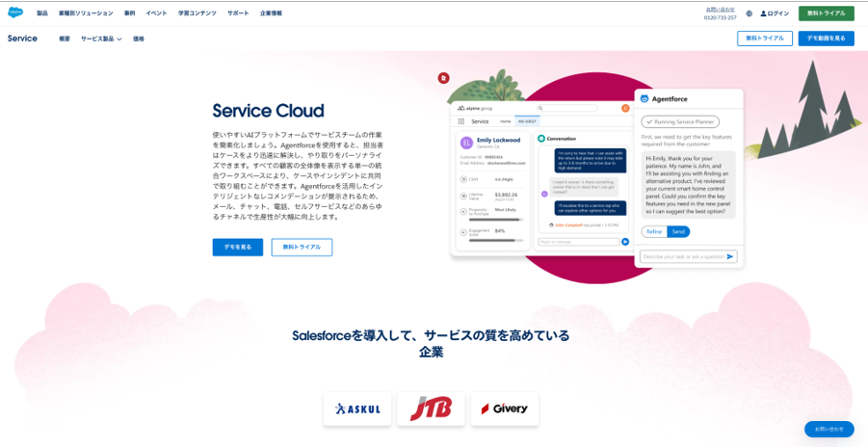The image size is (868, 447).
Task: Open the 学習コンテンツ menu
Action: tap(197, 13)
